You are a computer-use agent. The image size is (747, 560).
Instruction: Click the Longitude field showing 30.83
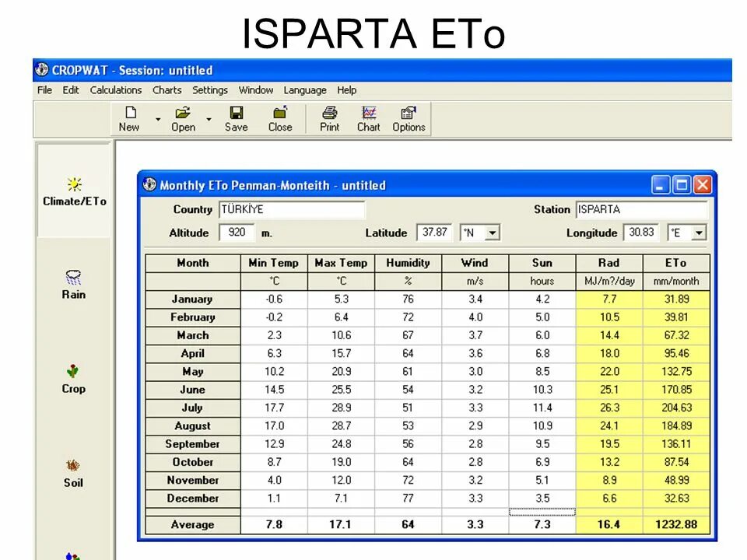point(641,233)
